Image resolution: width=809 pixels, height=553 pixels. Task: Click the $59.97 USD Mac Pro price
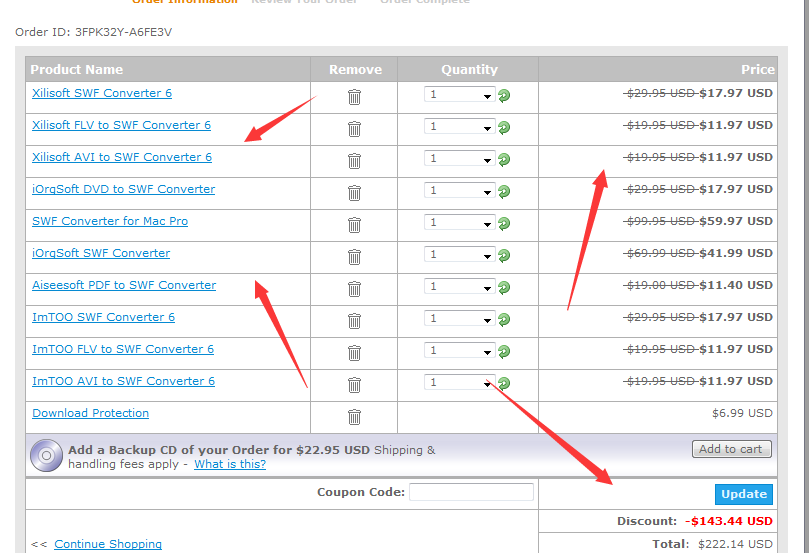click(736, 221)
